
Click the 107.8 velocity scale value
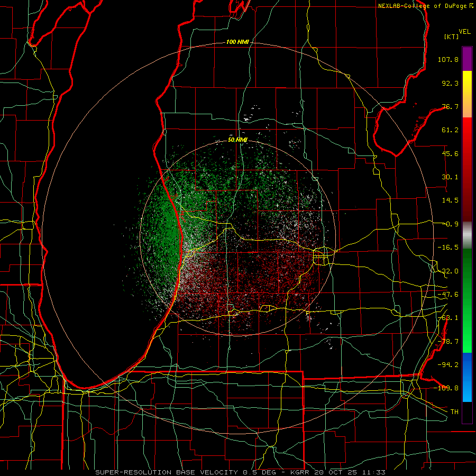pos(448,59)
